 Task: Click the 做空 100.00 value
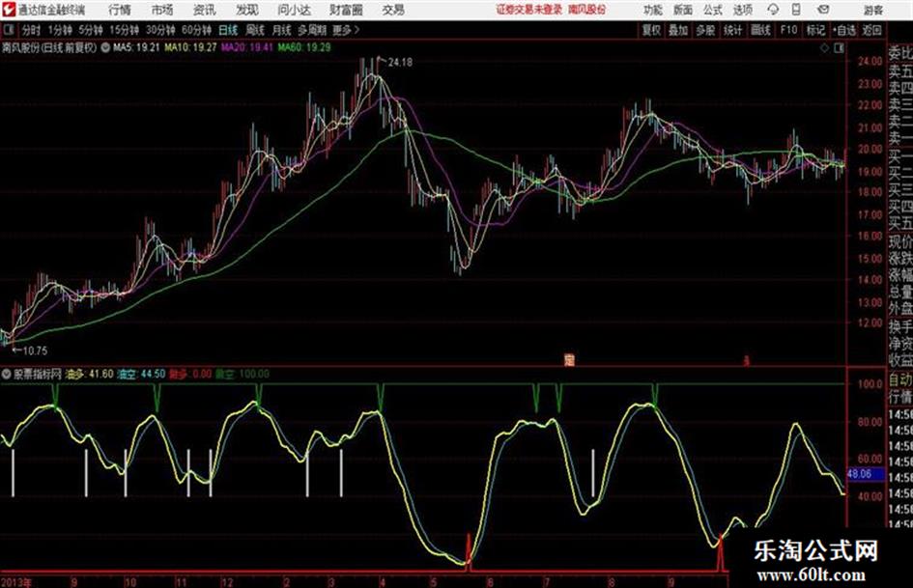[243, 375]
